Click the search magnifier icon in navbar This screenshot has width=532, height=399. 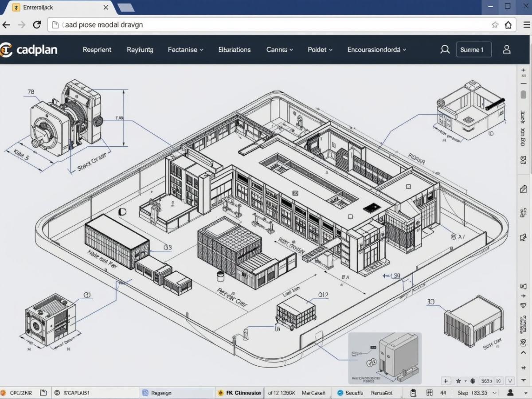[x=445, y=50]
